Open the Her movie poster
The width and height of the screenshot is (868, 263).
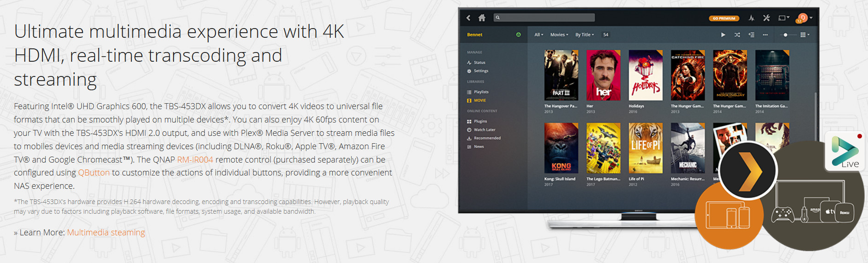click(x=603, y=75)
